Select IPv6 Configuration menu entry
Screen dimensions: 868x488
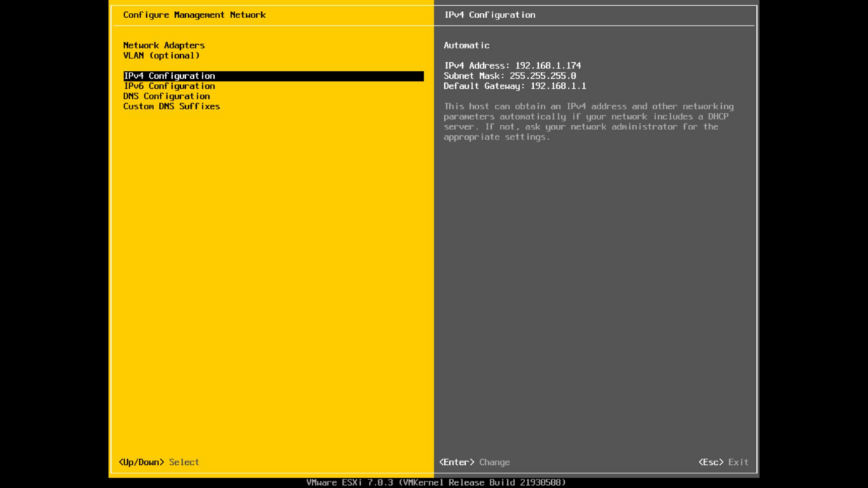[x=169, y=86]
